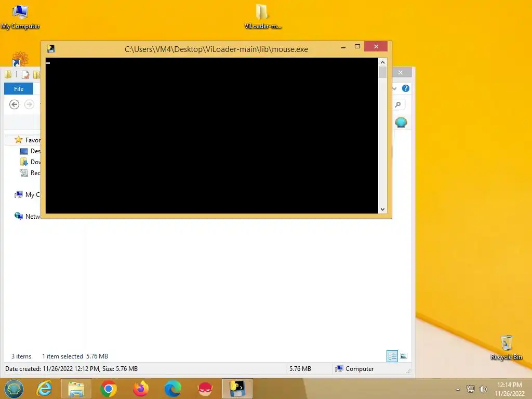Click the console scrollbar down arrow
Image resolution: width=532 pixels, height=399 pixels.
pos(382,209)
